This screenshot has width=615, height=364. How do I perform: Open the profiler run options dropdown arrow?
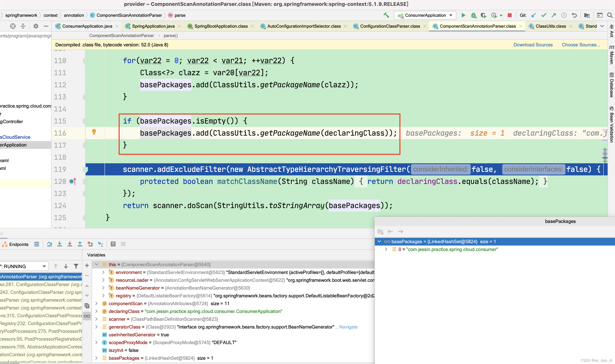tap(501, 15)
